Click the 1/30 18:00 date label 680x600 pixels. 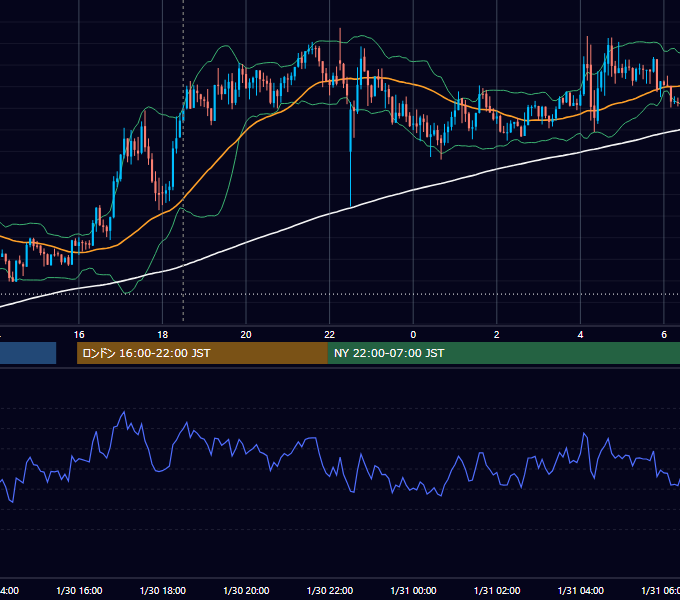(x=163, y=591)
